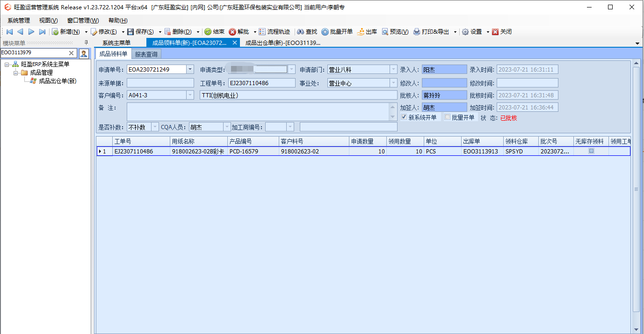Click the 出库单 column header
Screen dimensions: 644x334
[482, 141]
